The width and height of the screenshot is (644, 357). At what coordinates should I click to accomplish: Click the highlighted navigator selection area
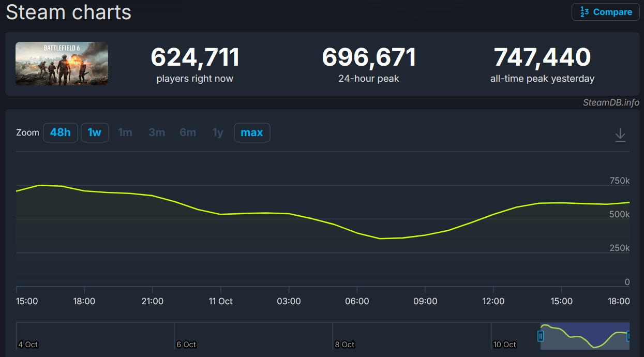coord(585,335)
